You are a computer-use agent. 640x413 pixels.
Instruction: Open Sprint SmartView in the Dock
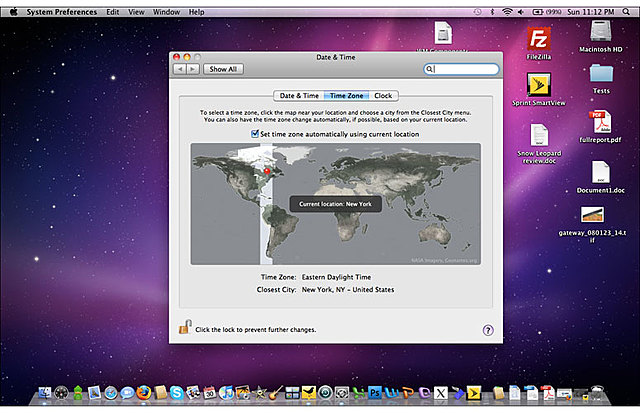tap(473, 393)
